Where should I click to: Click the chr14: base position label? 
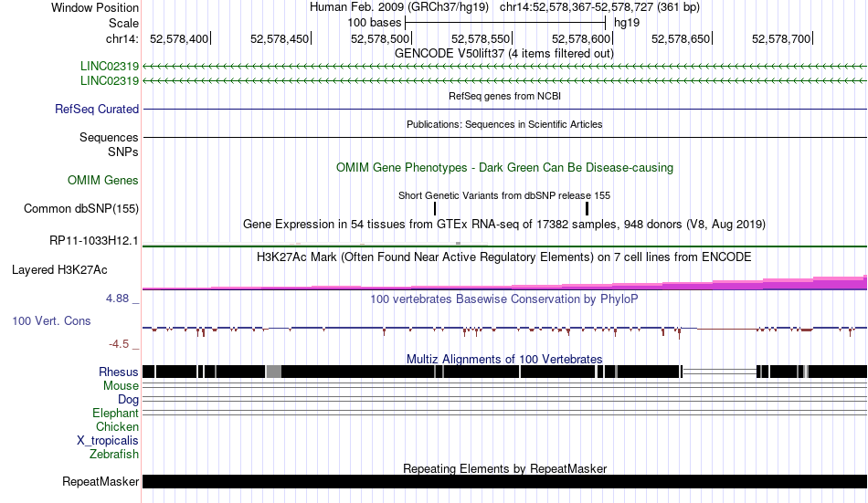click(122, 38)
